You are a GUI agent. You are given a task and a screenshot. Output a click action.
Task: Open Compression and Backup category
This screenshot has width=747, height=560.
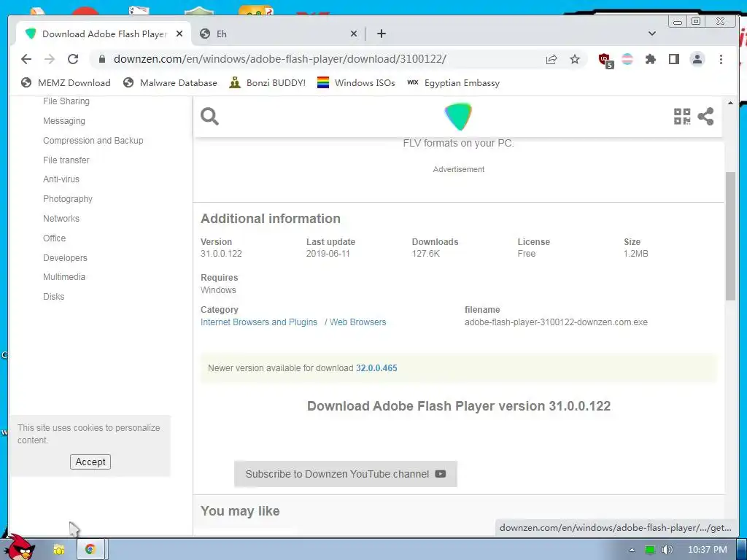(93, 141)
